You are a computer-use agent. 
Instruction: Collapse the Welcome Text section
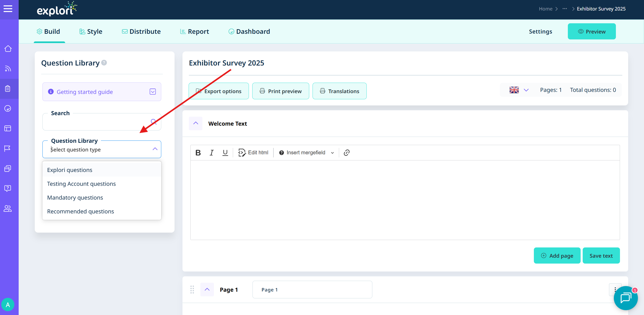point(196,123)
